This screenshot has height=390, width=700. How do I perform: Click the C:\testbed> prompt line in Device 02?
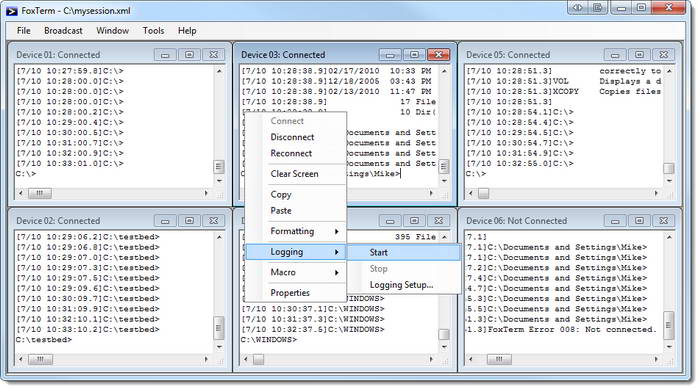[x=44, y=340]
